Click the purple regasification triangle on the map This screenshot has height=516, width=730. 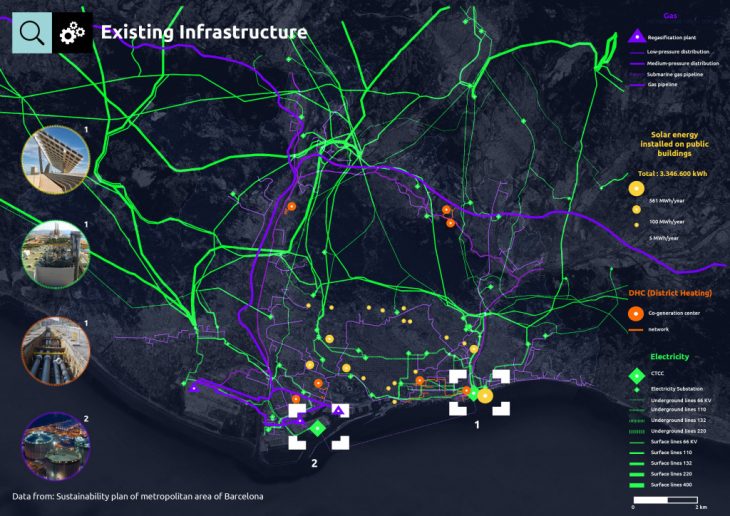(x=339, y=410)
